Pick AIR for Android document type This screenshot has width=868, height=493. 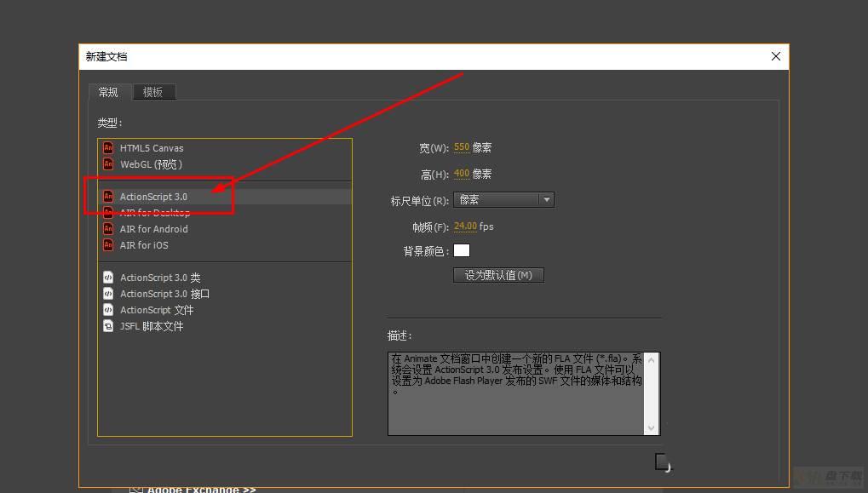225,228
